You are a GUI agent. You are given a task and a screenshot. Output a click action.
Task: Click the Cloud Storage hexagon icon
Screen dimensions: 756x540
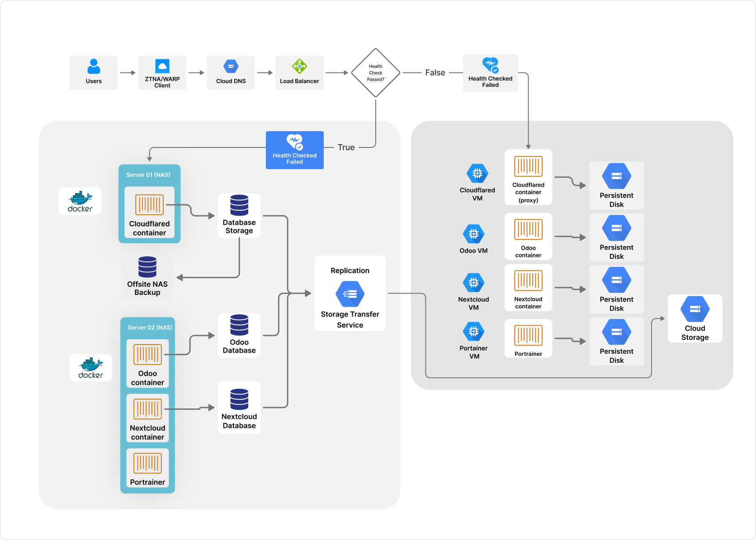(x=695, y=309)
